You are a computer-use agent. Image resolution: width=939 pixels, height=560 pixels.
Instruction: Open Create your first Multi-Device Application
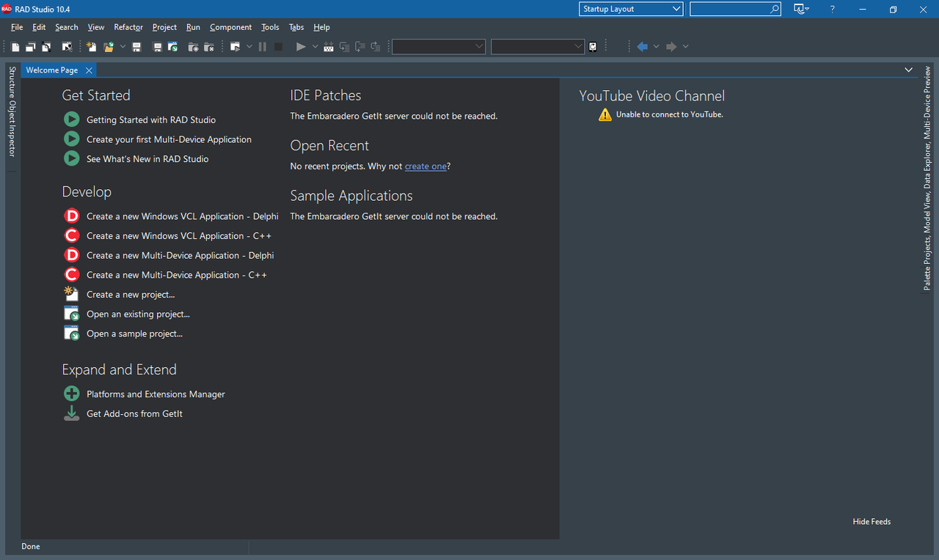pos(169,139)
